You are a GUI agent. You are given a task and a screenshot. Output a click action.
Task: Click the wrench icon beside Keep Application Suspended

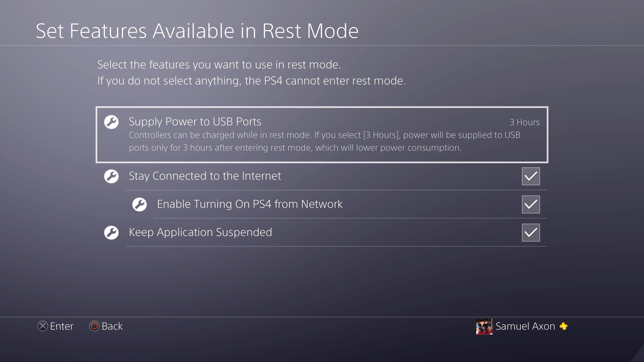click(x=111, y=233)
